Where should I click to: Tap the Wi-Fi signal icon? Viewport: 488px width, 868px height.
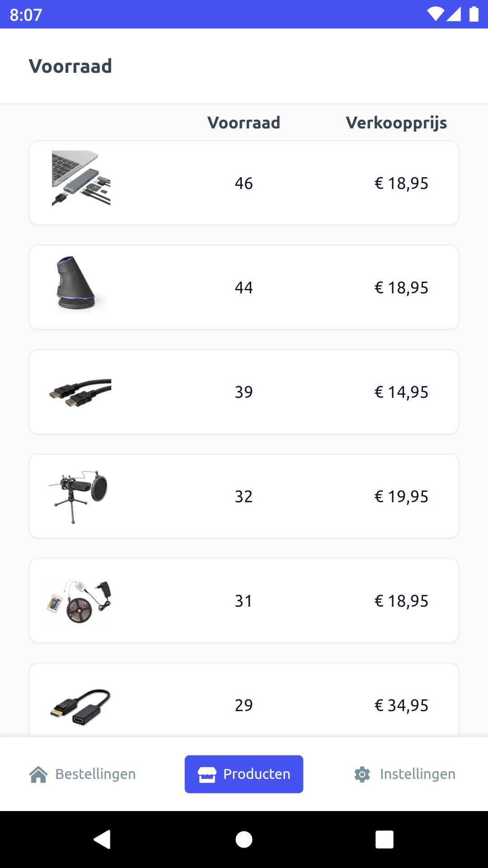tap(435, 14)
